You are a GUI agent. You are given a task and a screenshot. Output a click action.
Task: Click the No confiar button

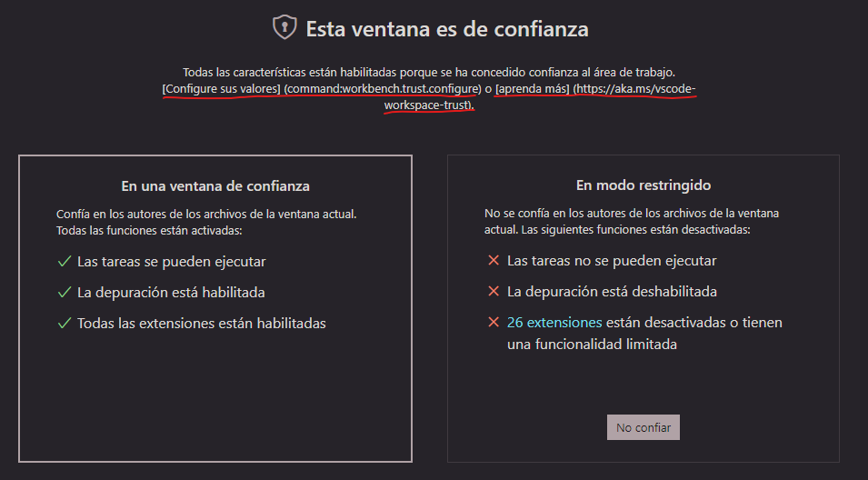(x=644, y=427)
